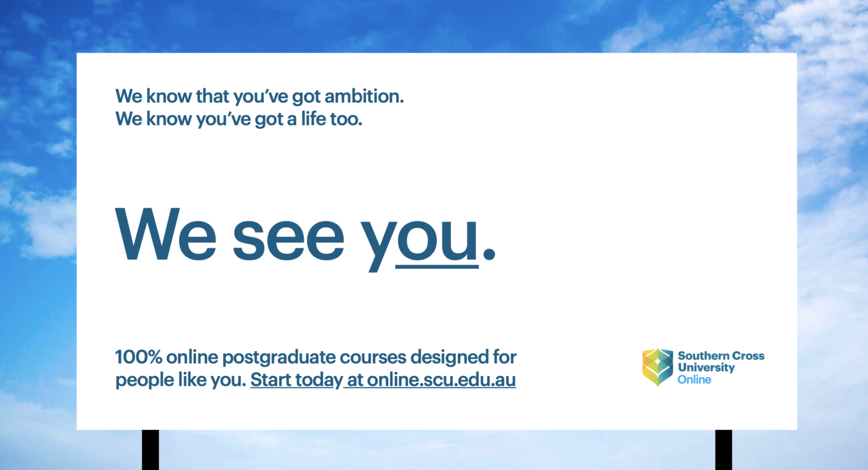Image resolution: width=868 pixels, height=470 pixels.
Task: Click the phrase 'people like you.'
Action: [181, 380]
